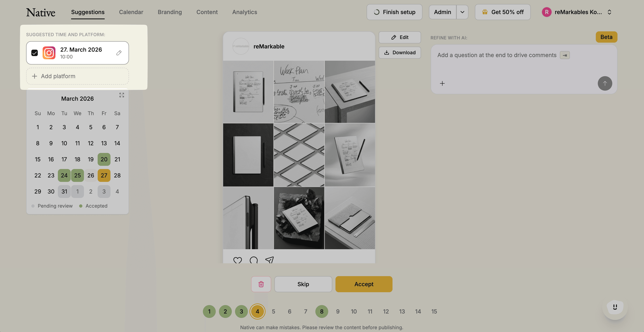Viewport: 644px width, 332px height.
Task: Click the Download button
Action: click(400, 52)
